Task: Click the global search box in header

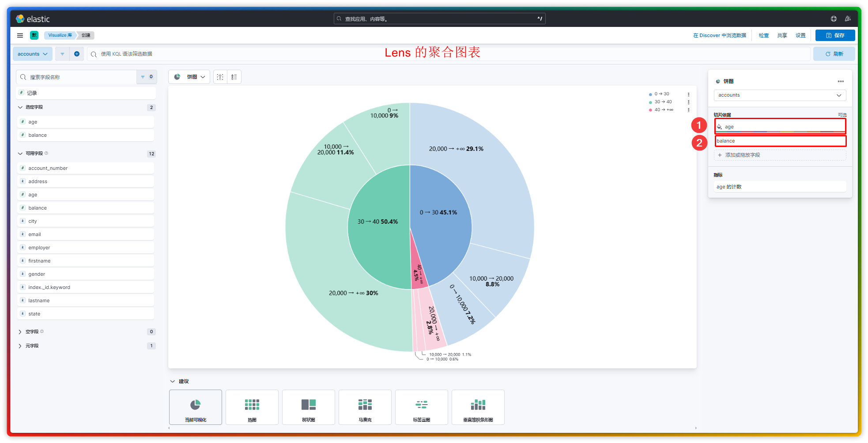Action: coord(440,19)
